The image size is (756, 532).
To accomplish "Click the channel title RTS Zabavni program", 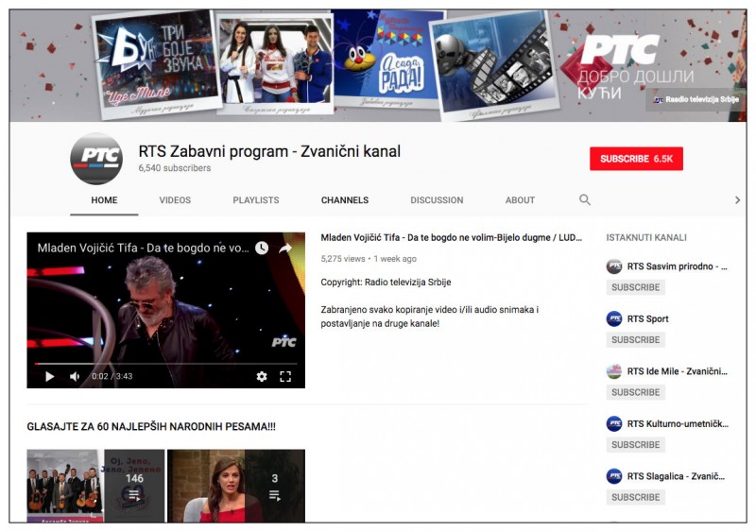I will [x=269, y=151].
